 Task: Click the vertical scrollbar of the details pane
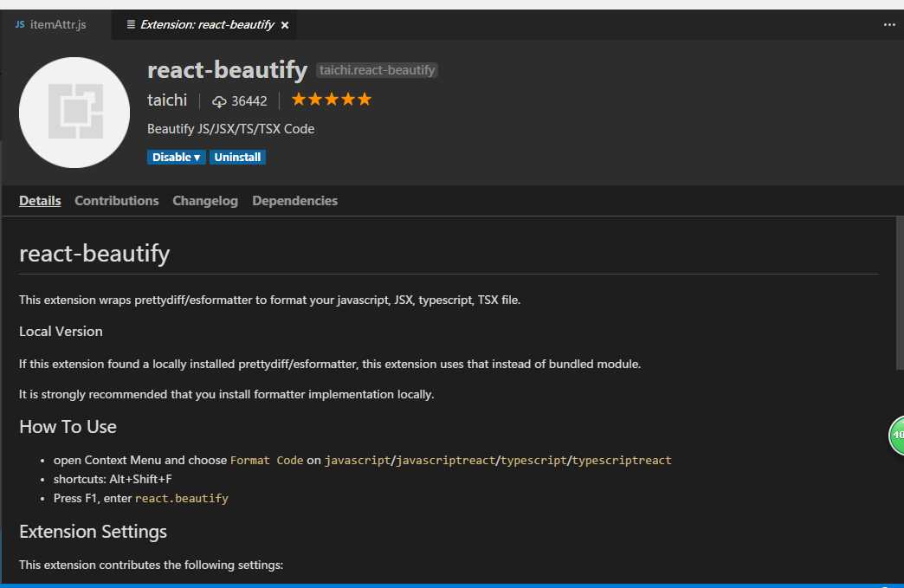[x=900, y=293]
